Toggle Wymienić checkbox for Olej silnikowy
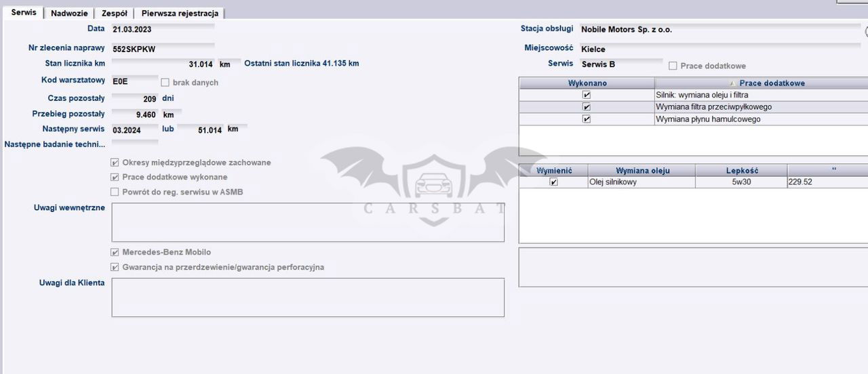 553,182
